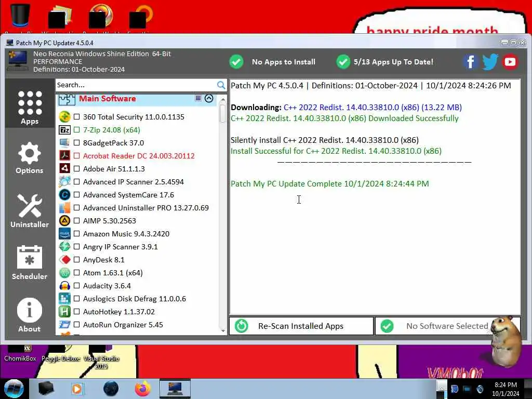Open Peggle Deluxe desktop shortcut
This screenshot has width=532, height=399.
61,354
